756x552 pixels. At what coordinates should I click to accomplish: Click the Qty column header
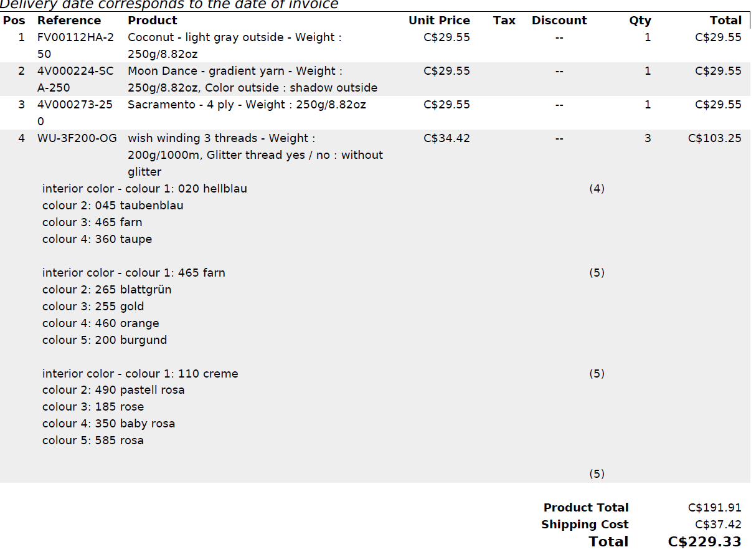point(640,21)
